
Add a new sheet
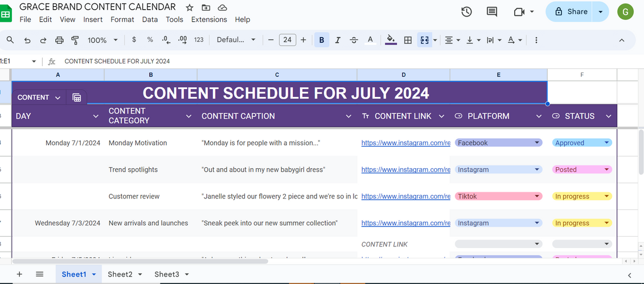(19, 274)
